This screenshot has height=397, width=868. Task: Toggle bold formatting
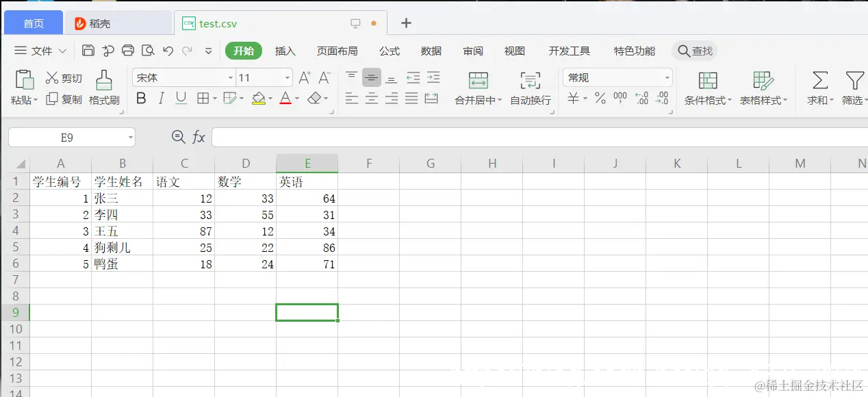tap(142, 99)
